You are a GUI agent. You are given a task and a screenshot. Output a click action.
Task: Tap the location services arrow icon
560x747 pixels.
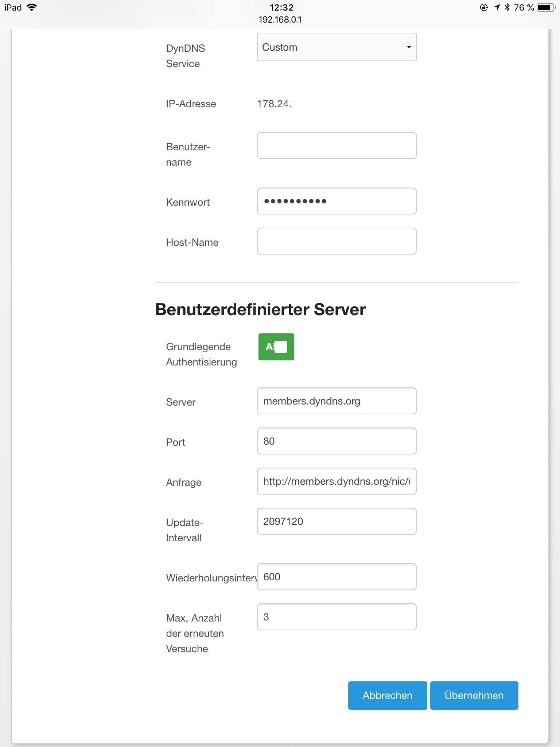(x=497, y=7)
